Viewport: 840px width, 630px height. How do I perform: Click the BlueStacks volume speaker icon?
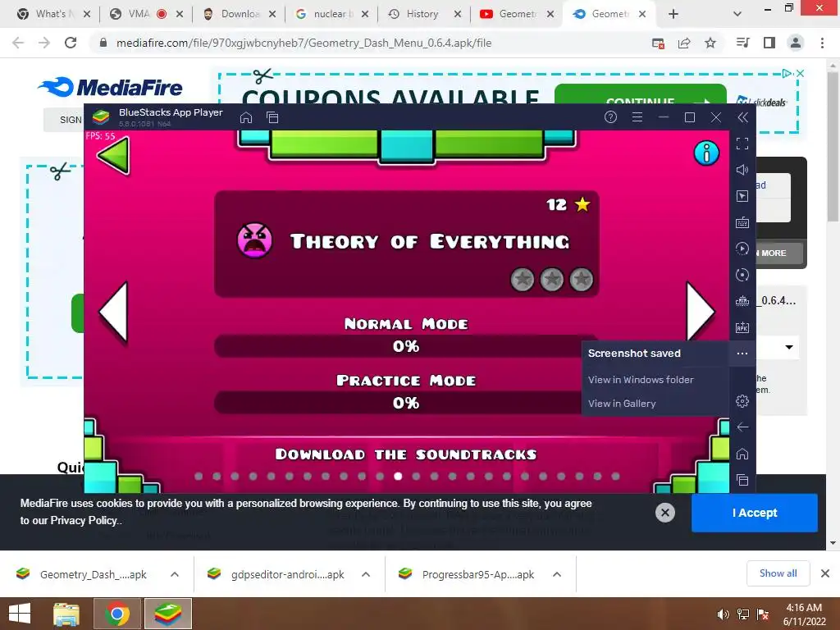(x=742, y=170)
